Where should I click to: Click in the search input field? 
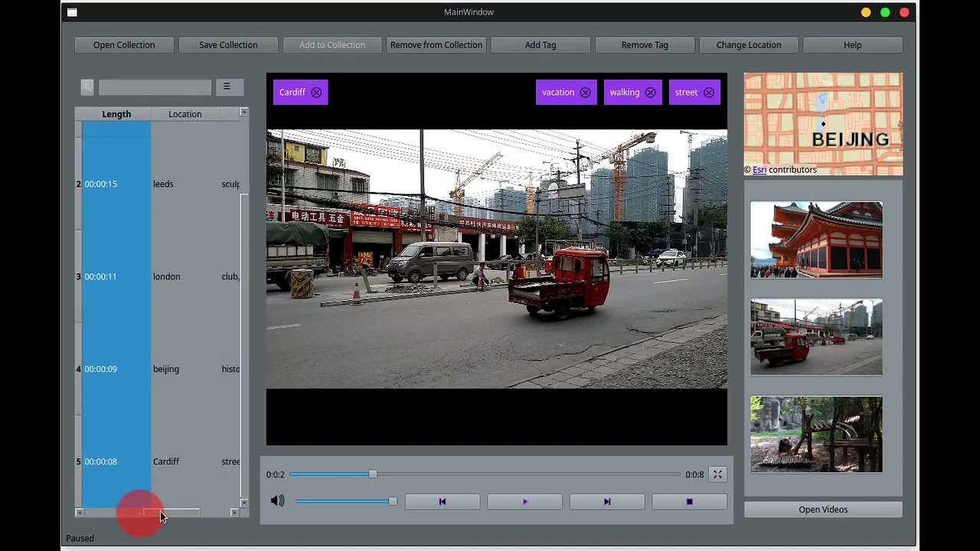(155, 87)
